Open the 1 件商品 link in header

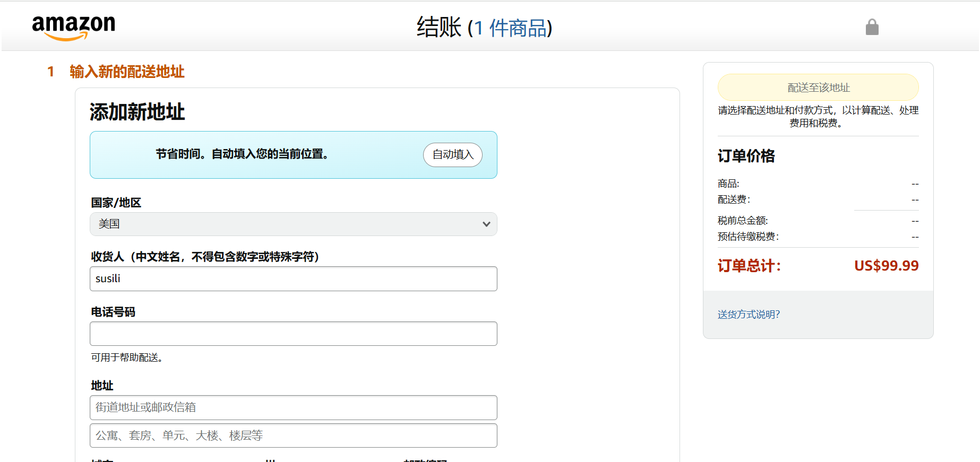(x=510, y=28)
